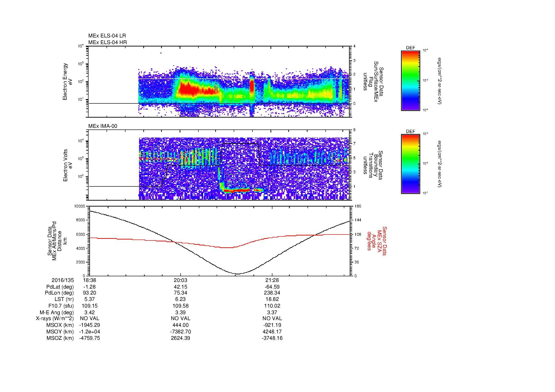Click the 'F10.7 (sfu)' row label

61,306
